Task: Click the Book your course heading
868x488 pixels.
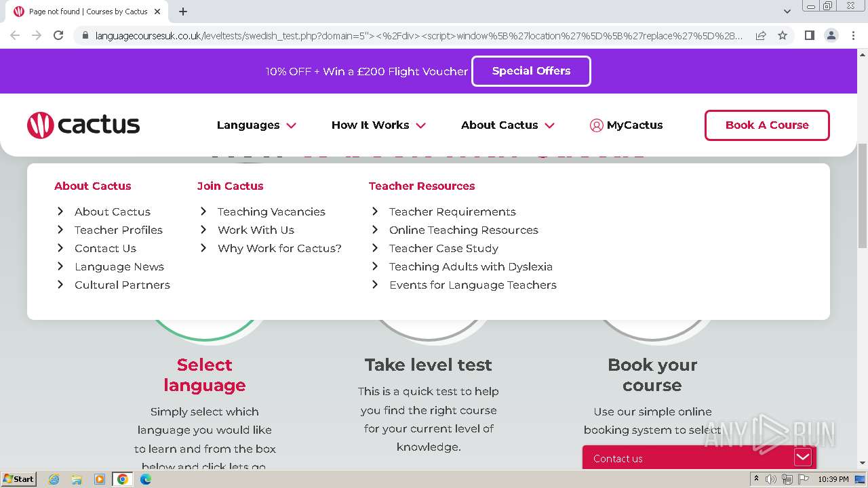Action: [652, 375]
